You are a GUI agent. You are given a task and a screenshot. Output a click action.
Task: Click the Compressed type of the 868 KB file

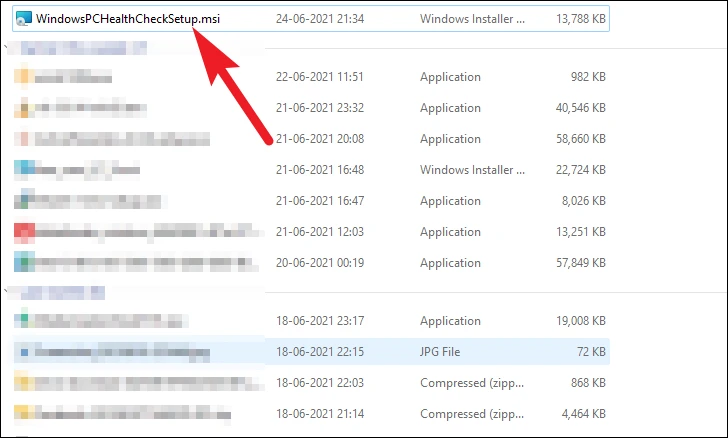(x=472, y=383)
